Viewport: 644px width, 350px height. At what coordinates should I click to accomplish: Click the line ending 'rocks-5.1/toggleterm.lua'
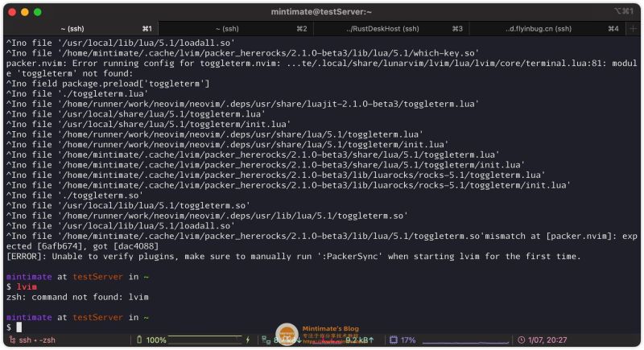click(275, 175)
